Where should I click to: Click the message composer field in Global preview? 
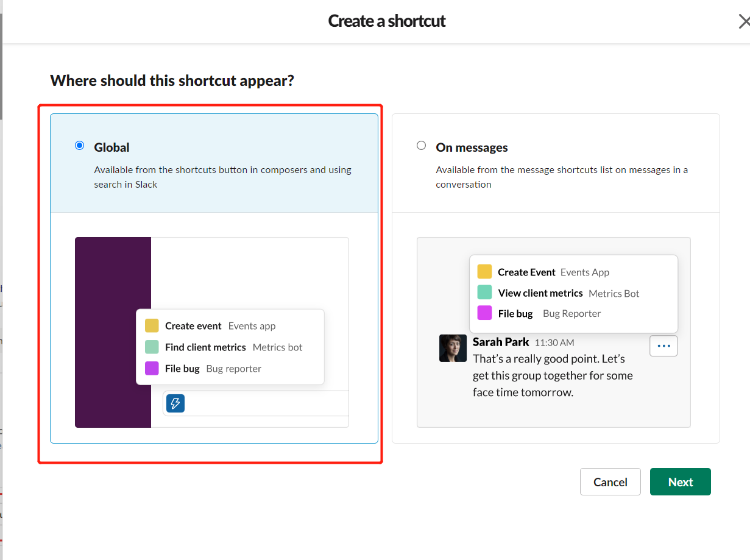click(x=256, y=403)
